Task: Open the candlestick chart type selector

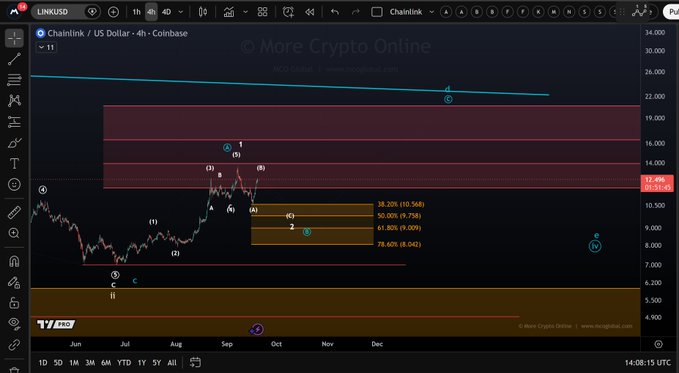Action: (x=203, y=12)
